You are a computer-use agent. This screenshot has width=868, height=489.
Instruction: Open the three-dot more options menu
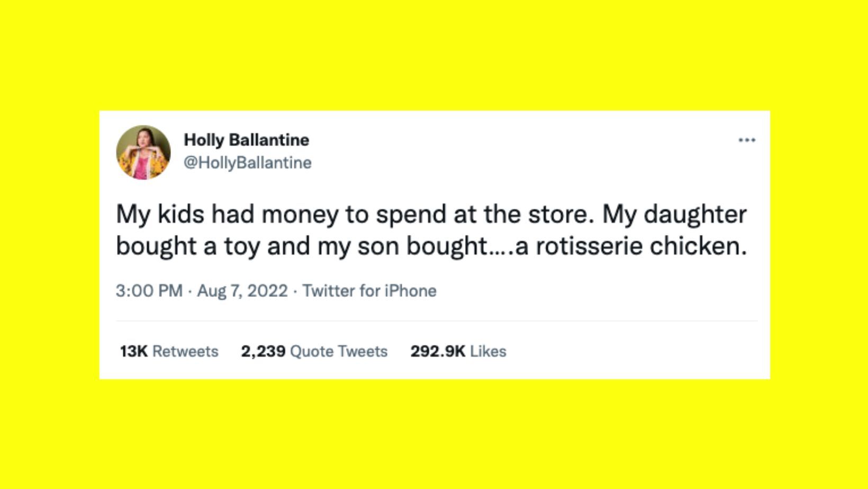[746, 140]
